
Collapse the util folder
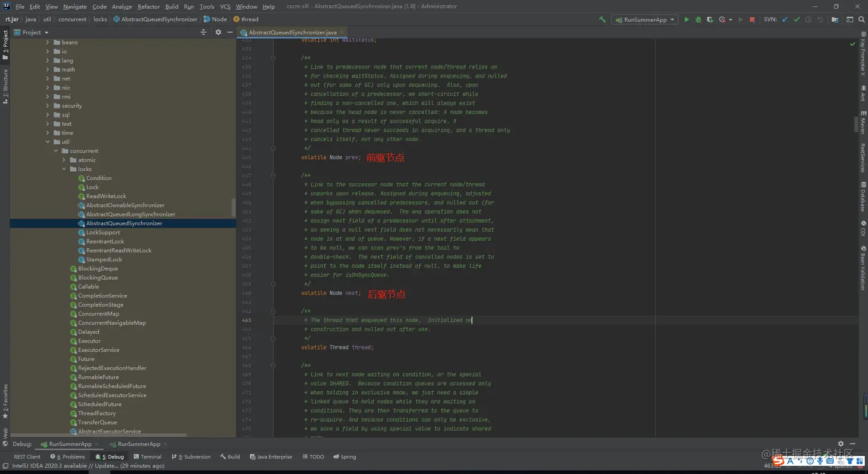[48, 142]
